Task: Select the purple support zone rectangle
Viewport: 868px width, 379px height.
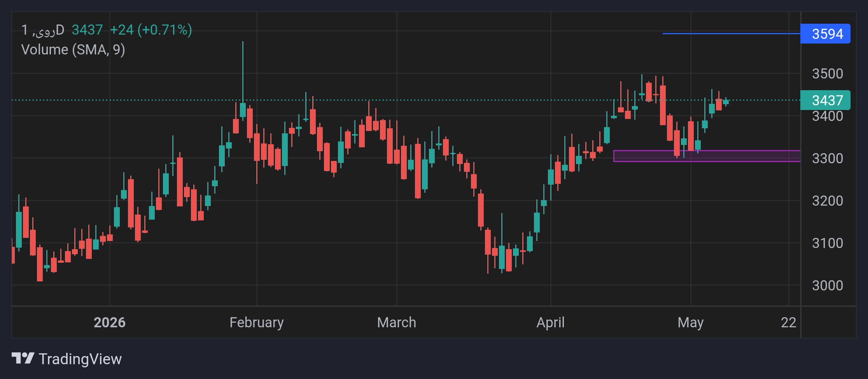Action: click(707, 156)
